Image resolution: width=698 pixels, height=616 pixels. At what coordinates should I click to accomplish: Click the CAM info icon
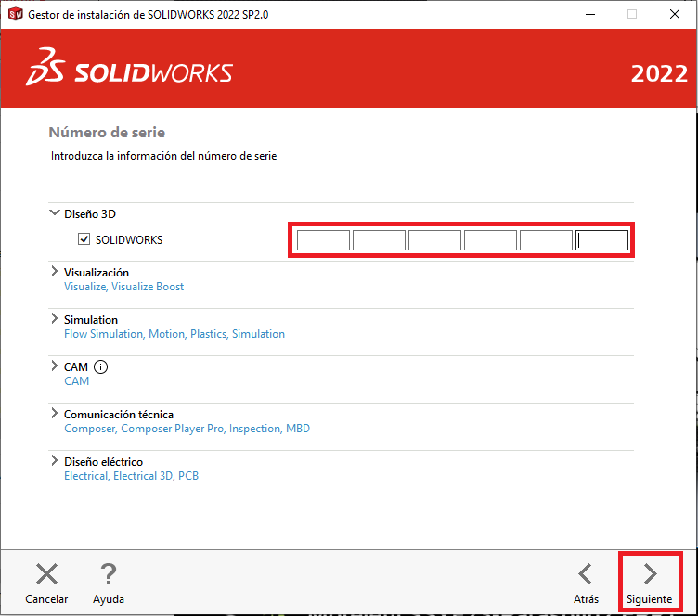100,367
